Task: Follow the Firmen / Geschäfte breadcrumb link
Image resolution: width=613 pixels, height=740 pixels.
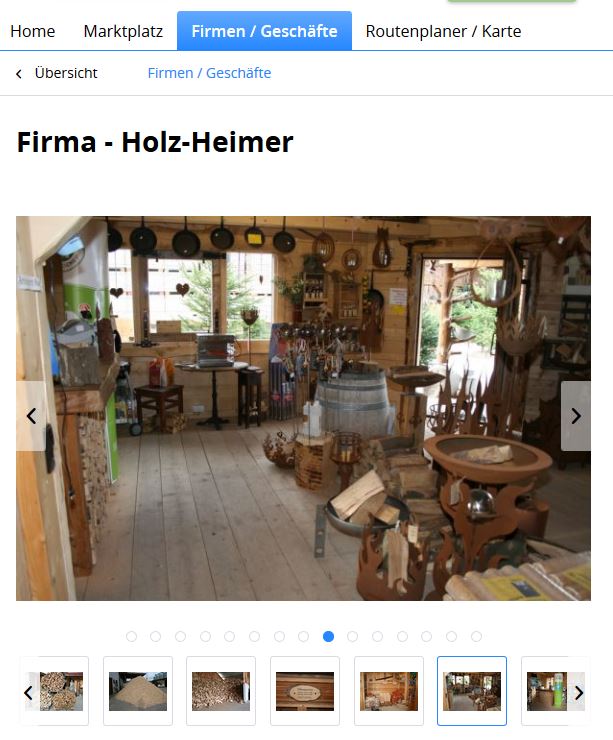Action: click(209, 73)
